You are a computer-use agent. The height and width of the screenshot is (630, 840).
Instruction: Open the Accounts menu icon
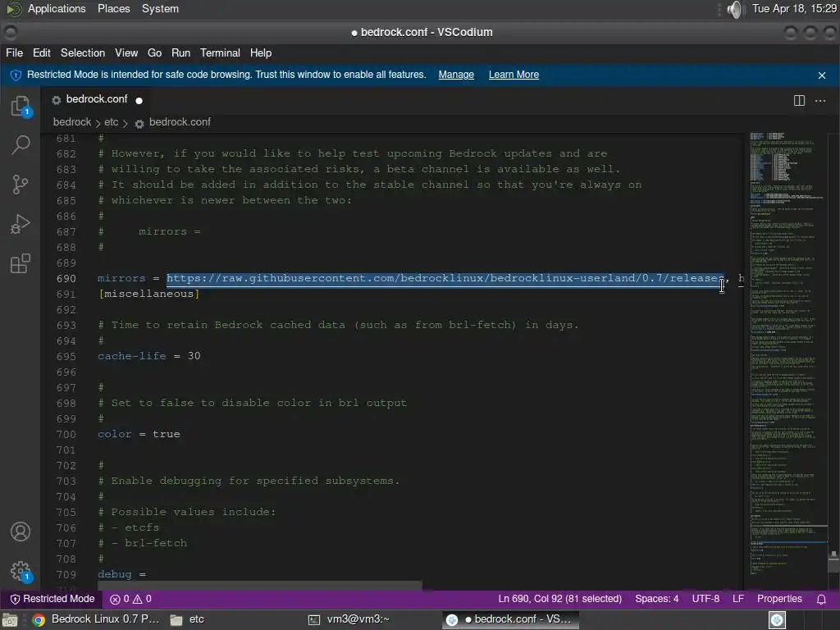[21, 532]
